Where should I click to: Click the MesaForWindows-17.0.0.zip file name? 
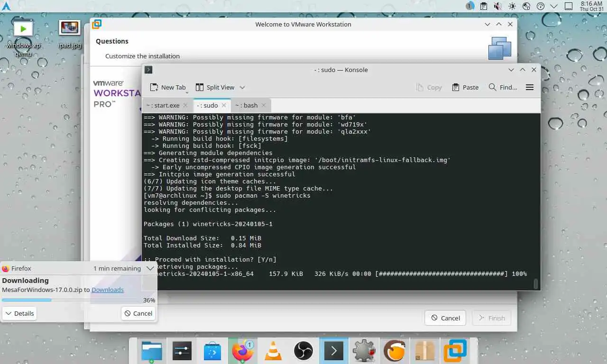[x=42, y=290]
